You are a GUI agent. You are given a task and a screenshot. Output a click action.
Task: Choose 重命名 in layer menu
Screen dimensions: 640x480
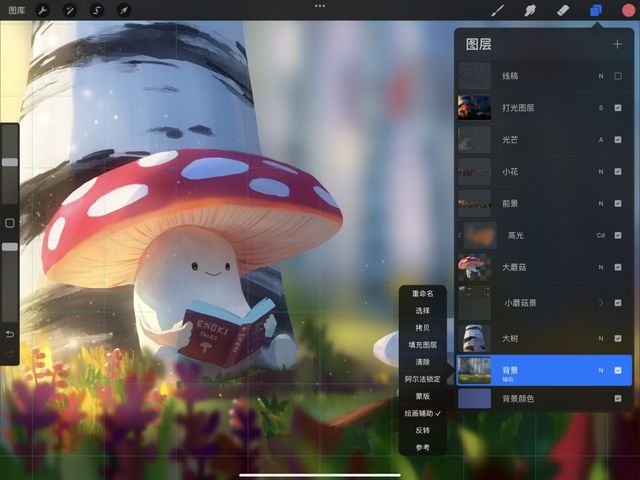tap(422, 293)
